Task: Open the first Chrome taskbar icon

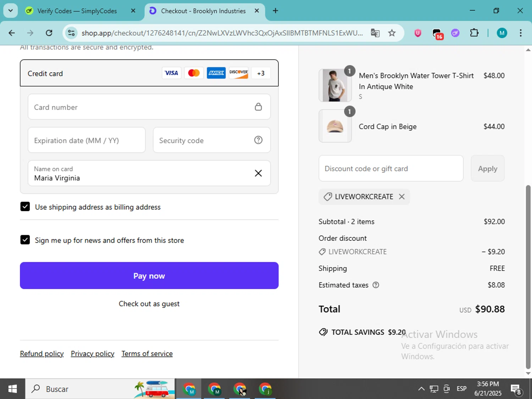Action: [189, 389]
